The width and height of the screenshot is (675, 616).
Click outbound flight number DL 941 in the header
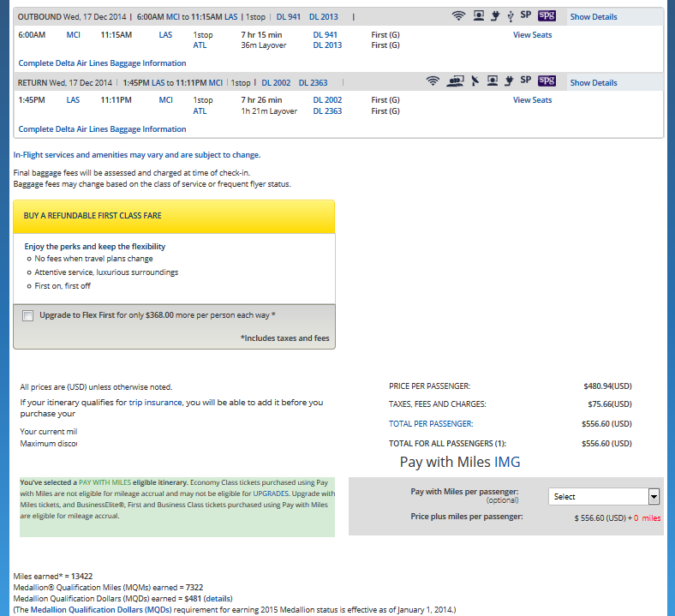(289, 17)
